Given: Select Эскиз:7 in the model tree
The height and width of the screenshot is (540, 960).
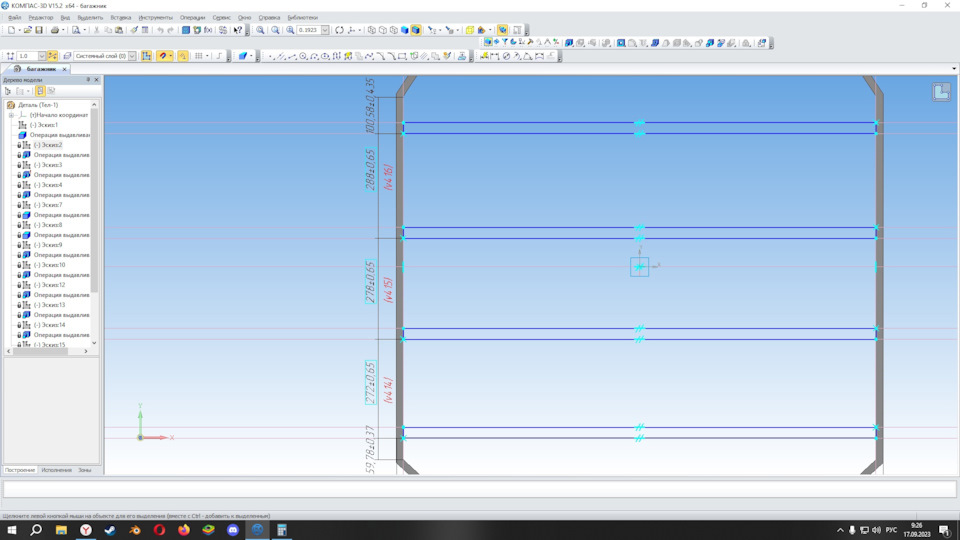Looking at the screenshot, I should point(48,205).
